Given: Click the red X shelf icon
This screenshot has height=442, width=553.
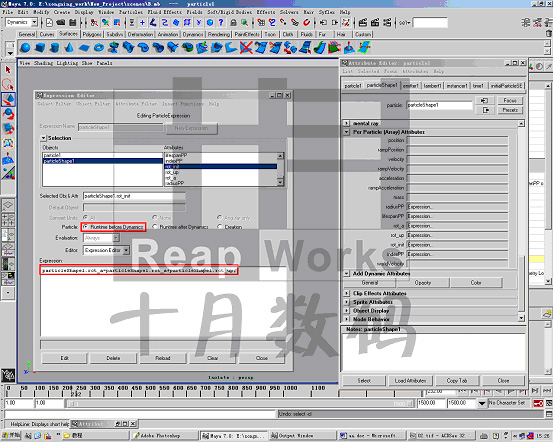Looking at the screenshot, I should point(246,47).
